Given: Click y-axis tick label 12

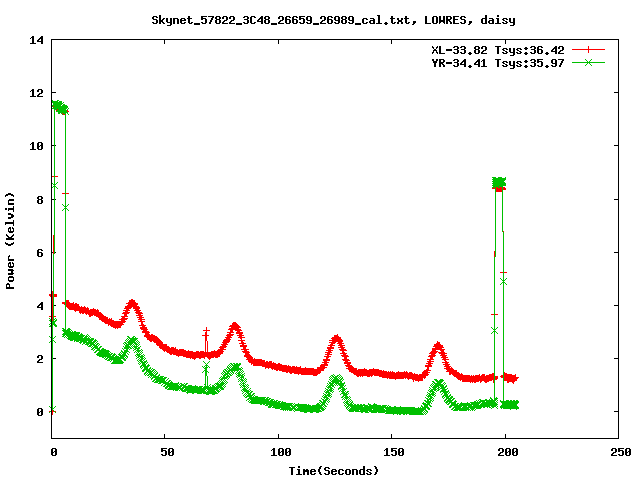Looking at the screenshot, I should point(36,93).
